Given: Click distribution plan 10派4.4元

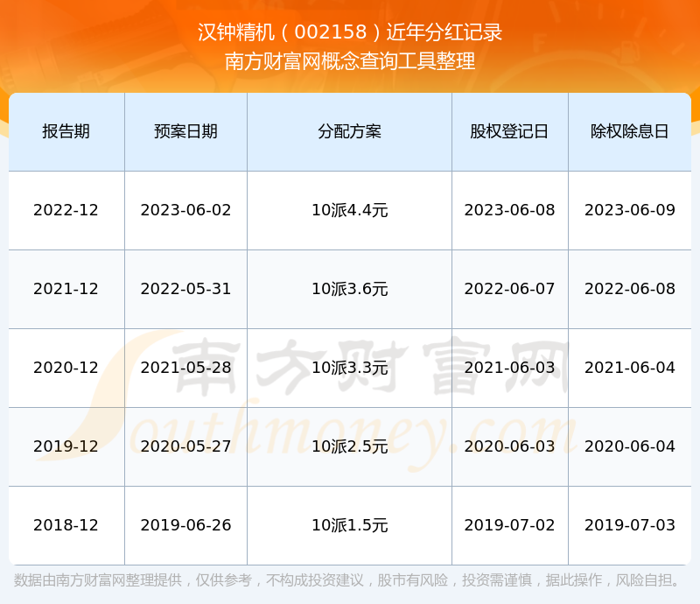Looking at the screenshot, I should pos(349,210).
